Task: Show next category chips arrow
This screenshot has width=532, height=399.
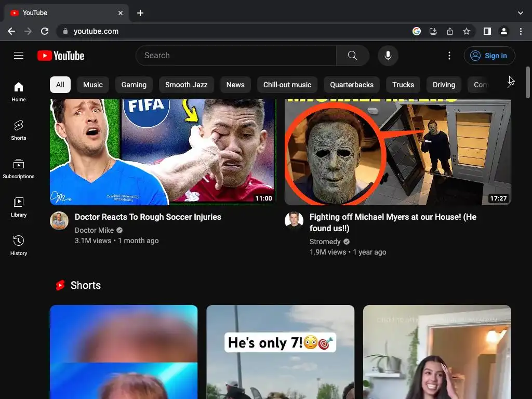Action: coord(509,85)
